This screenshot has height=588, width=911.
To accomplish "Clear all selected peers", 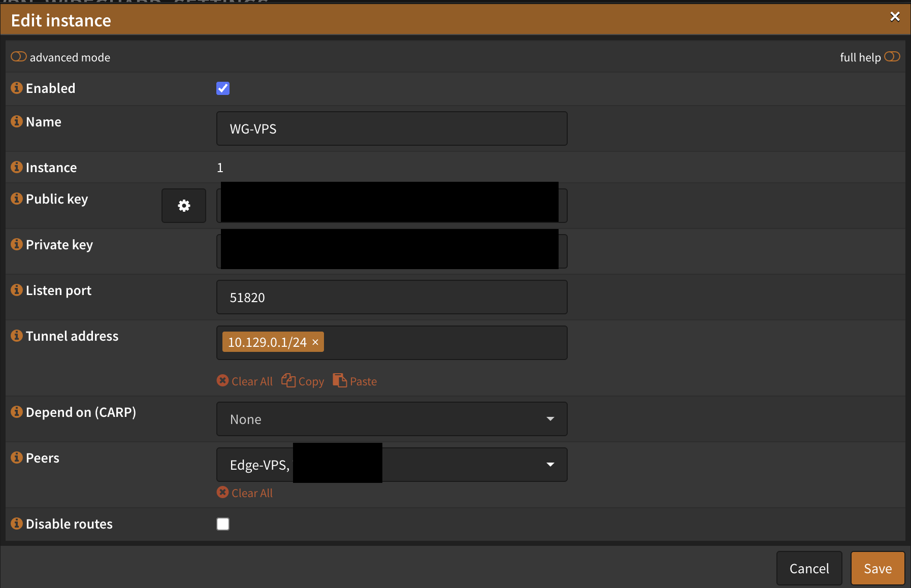I will point(245,493).
